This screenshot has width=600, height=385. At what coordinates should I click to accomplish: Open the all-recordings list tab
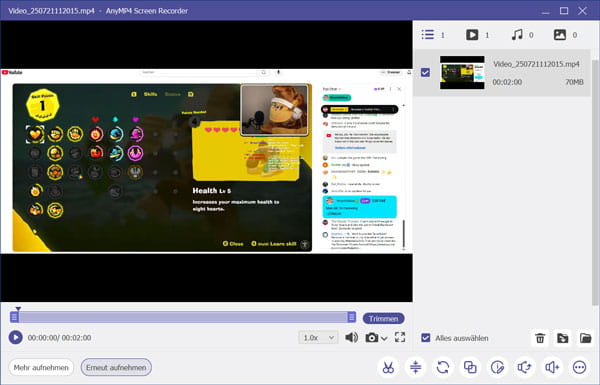pyautogui.click(x=428, y=35)
